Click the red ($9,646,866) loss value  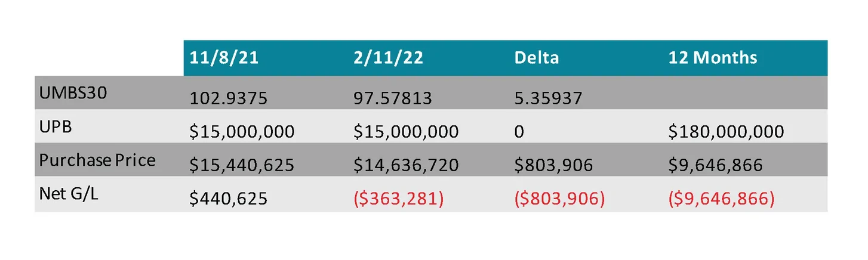[x=721, y=199]
